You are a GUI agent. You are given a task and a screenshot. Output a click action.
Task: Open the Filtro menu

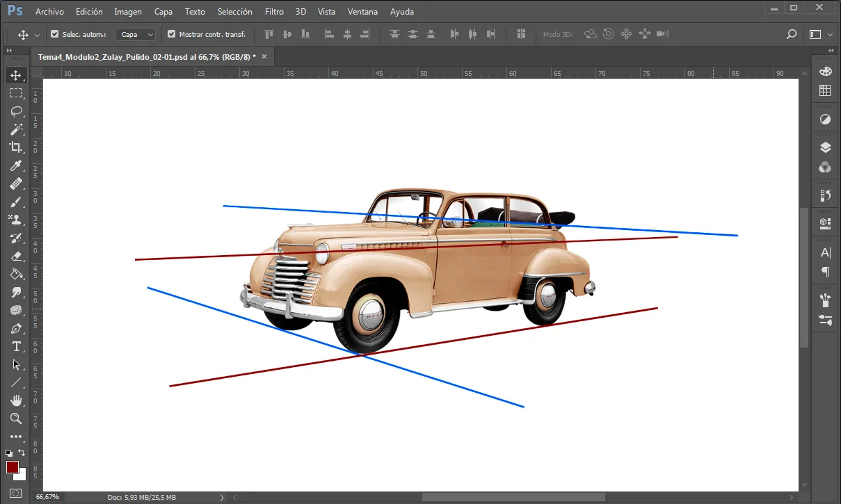[x=274, y=12]
